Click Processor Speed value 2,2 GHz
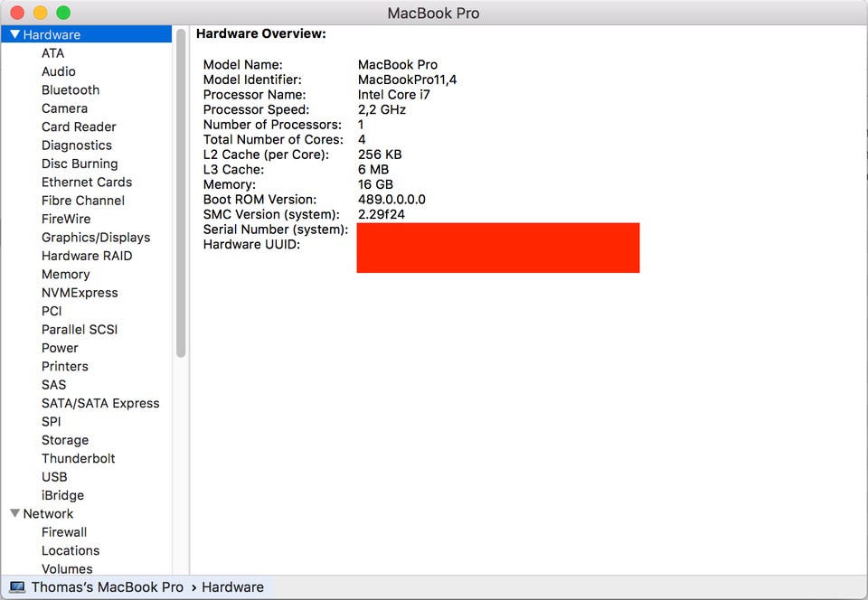Image resolution: width=868 pixels, height=600 pixels. click(382, 109)
